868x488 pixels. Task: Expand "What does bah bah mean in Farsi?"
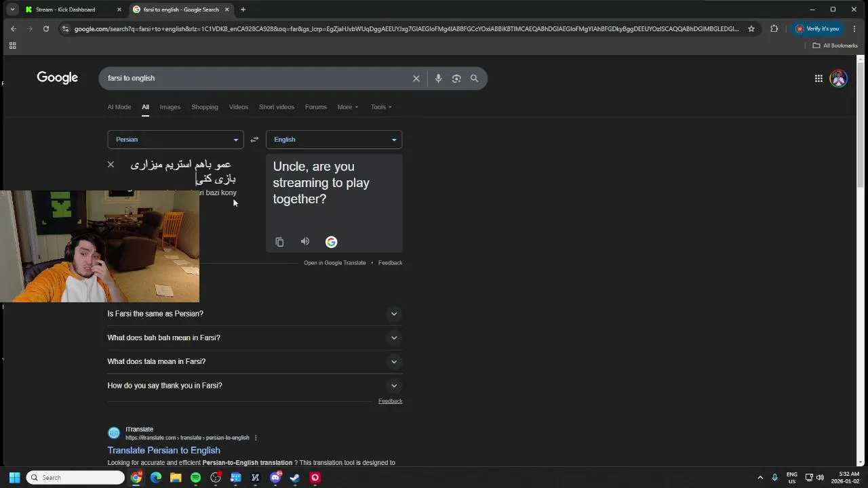[x=254, y=338]
